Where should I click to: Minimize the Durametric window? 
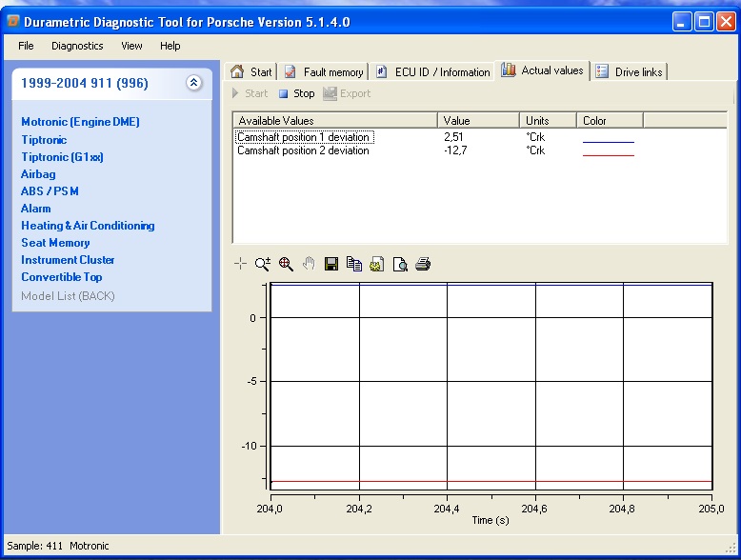click(x=681, y=22)
